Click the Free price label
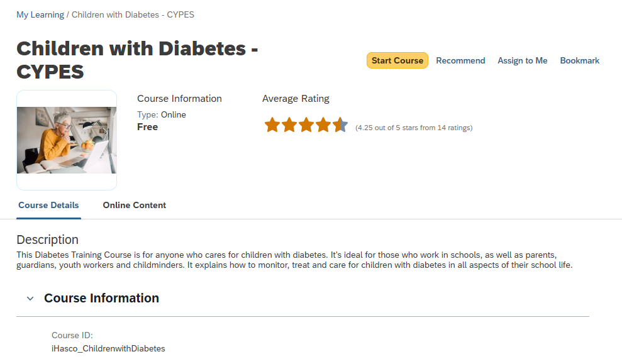This screenshot has width=622, height=364. (x=147, y=127)
